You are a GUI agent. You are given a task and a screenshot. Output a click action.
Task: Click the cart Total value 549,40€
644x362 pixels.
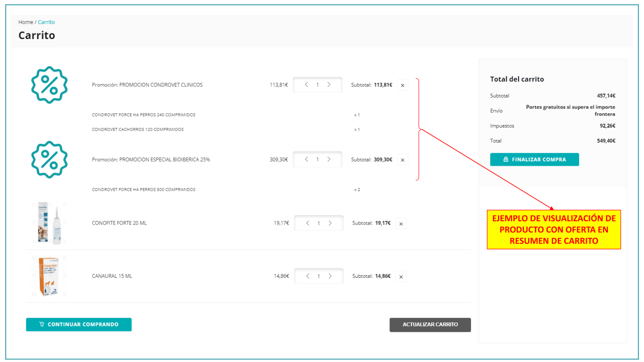(x=606, y=141)
